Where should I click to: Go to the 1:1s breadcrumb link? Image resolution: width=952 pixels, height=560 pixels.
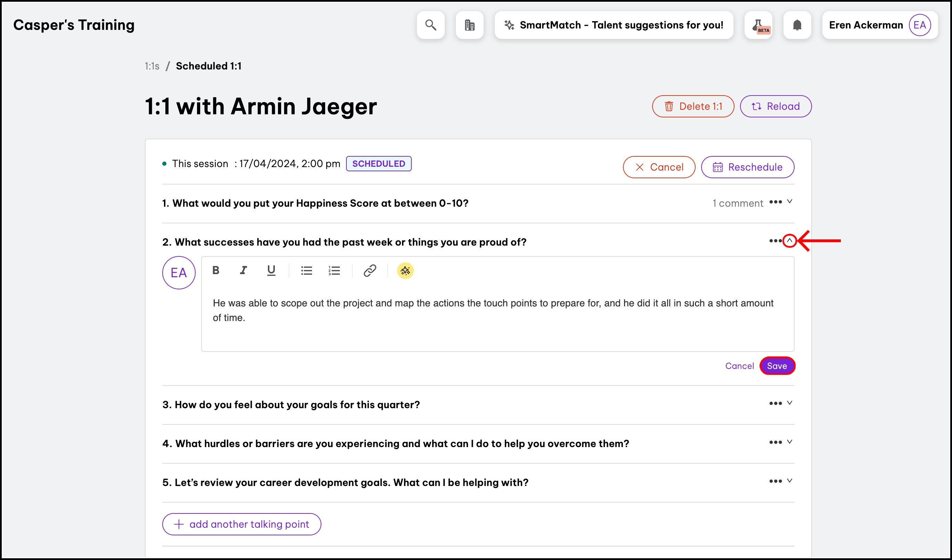152,66
